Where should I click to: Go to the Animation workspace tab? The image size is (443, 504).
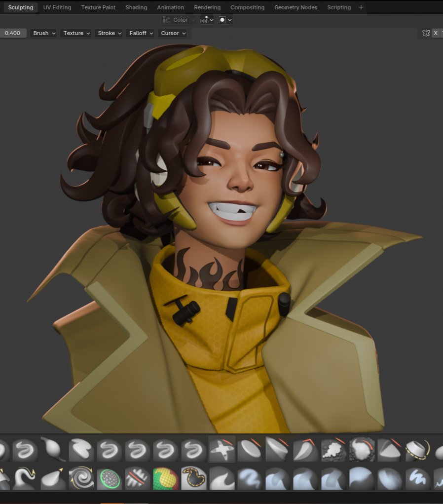tap(171, 7)
